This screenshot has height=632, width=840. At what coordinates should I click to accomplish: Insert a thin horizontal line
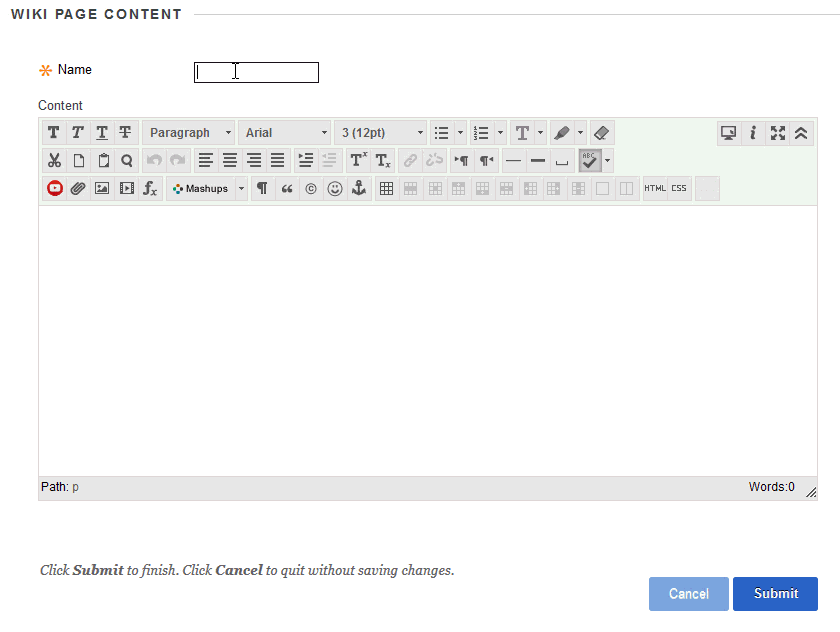click(514, 160)
